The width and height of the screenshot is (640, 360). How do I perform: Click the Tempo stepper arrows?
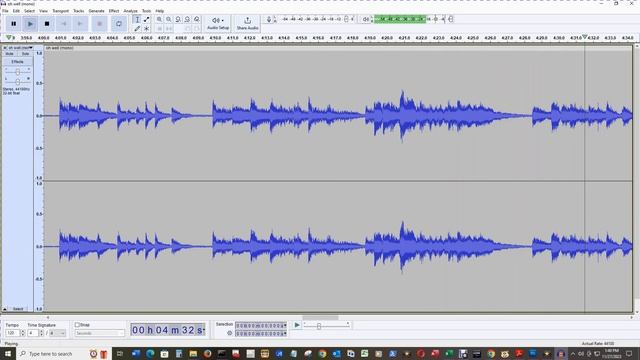[22, 333]
